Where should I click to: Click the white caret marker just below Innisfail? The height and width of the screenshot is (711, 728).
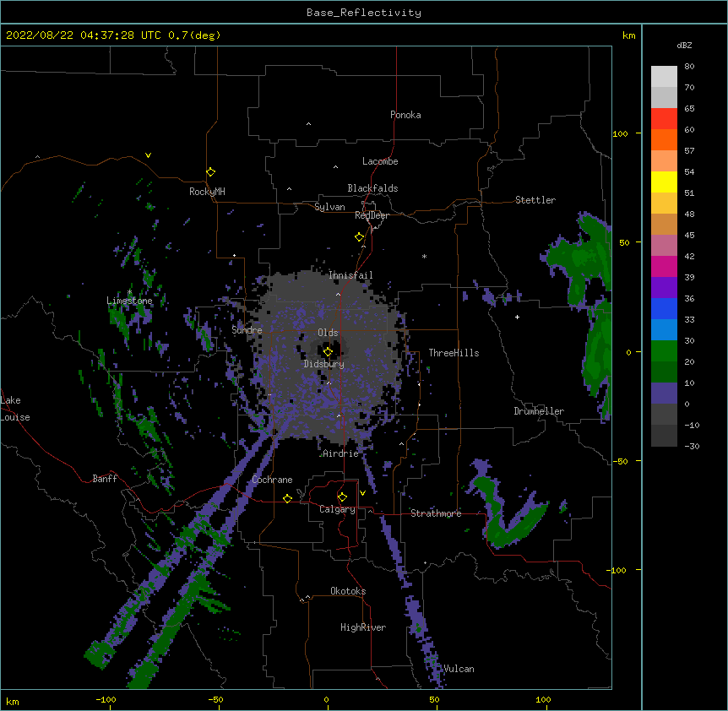[x=338, y=295]
